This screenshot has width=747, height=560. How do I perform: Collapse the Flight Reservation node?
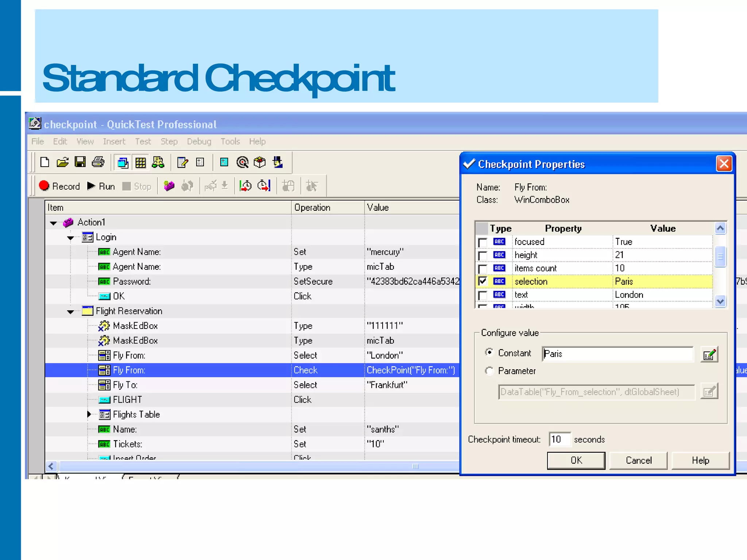pyautogui.click(x=71, y=312)
